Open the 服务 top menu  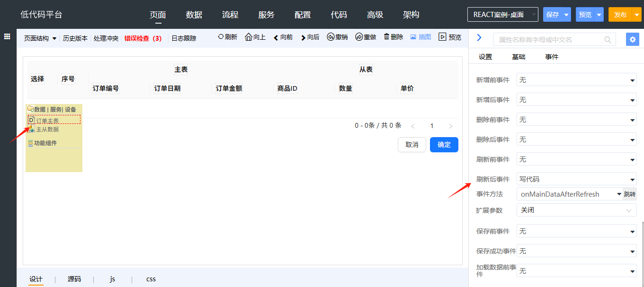266,15
